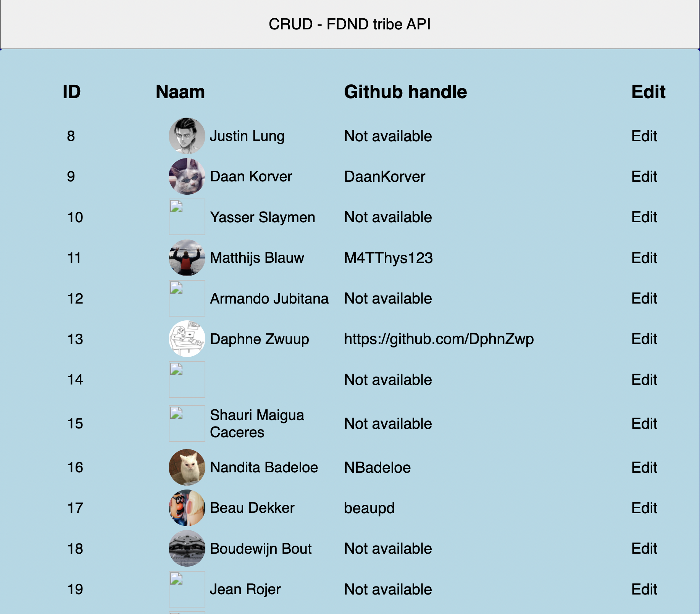Click Nandita Badeloe's white cat avatar
Viewport: 700px width, 614px height.
click(187, 467)
